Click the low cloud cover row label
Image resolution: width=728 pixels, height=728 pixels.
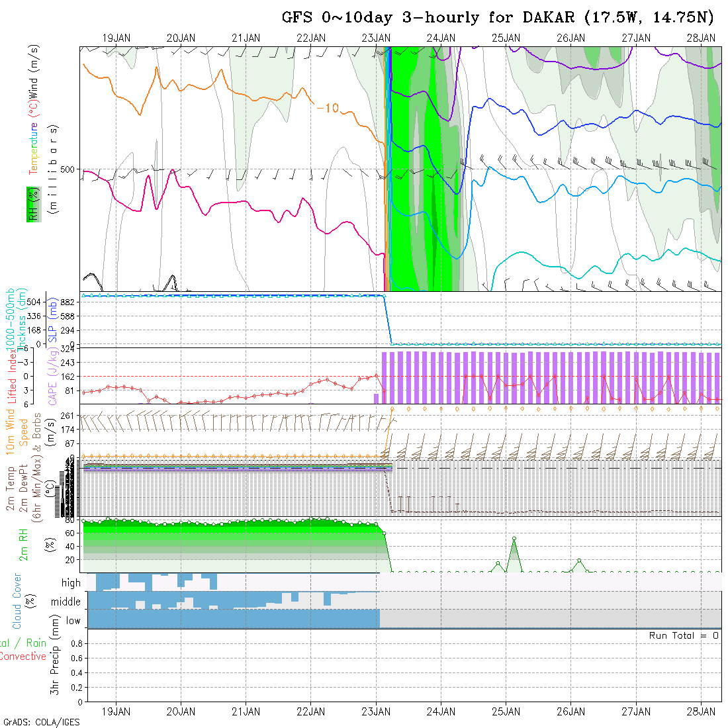[73, 621]
